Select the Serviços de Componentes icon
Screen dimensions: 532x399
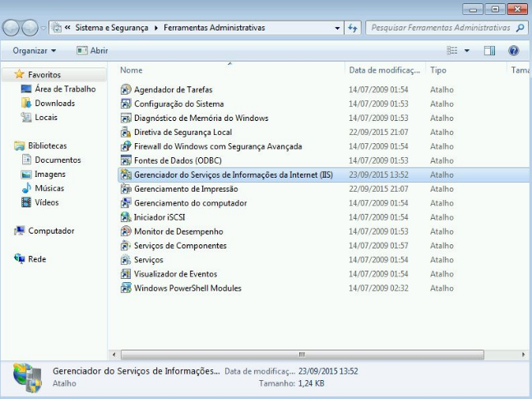pos(126,245)
